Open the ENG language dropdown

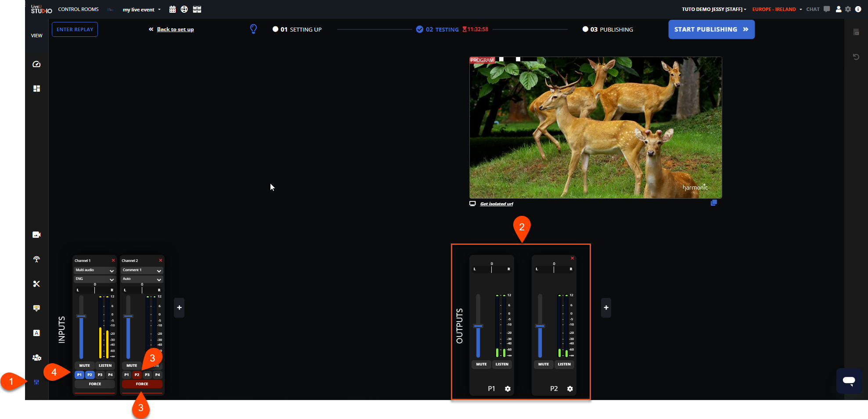pos(94,279)
